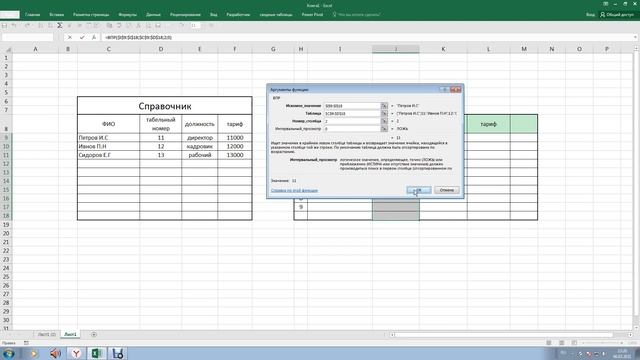Collapse the dialog using the lookup value range selector
This screenshot has height=360, width=640.
[384, 106]
